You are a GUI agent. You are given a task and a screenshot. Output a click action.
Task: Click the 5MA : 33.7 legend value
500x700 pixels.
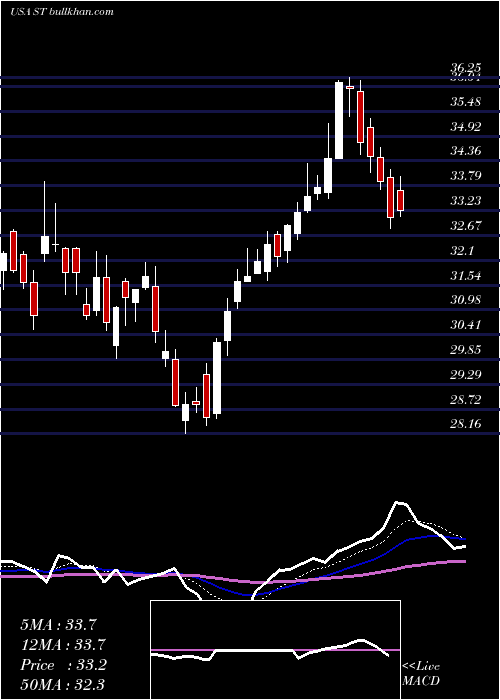(x=58, y=625)
